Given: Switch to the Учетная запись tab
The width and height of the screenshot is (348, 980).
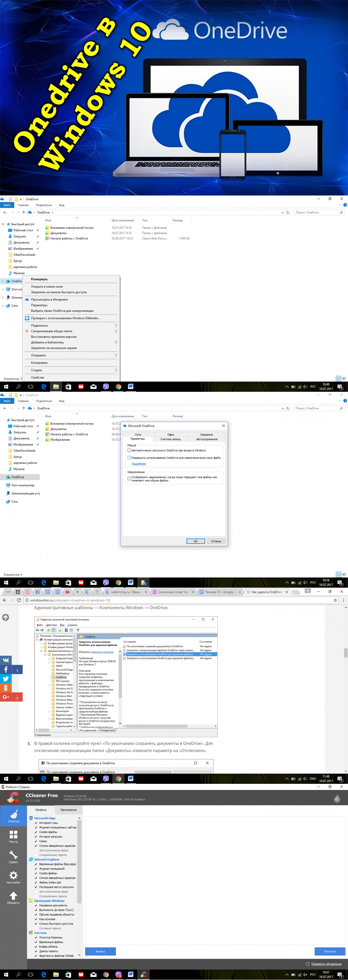Looking at the screenshot, I should 170,439.
